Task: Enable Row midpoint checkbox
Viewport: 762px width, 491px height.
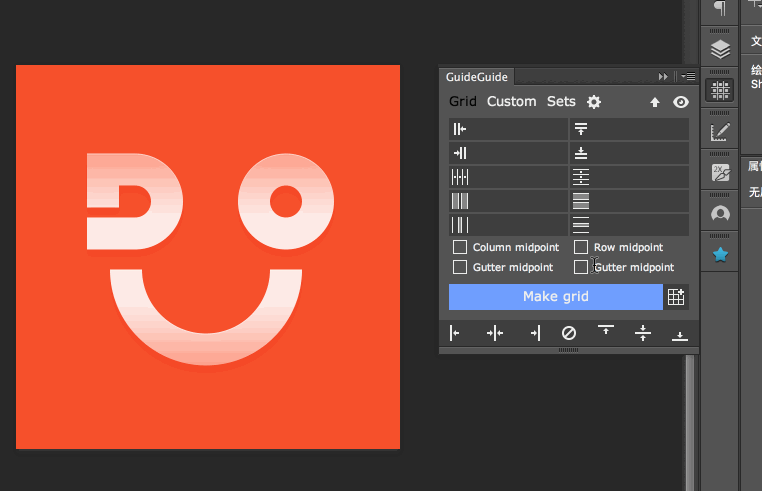Action: point(581,247)
